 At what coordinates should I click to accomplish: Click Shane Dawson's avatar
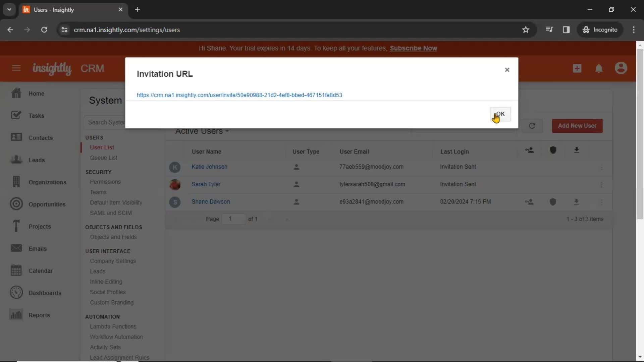coord(175,202)
